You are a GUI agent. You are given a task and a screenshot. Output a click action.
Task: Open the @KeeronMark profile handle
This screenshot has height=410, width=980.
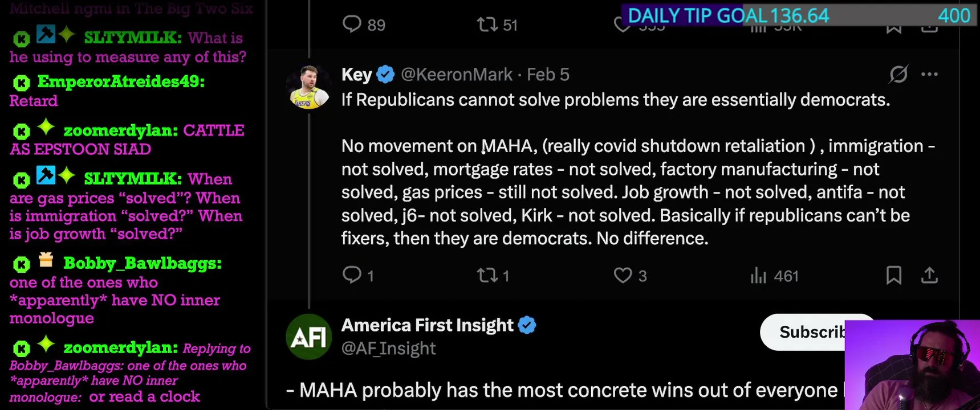456,75
